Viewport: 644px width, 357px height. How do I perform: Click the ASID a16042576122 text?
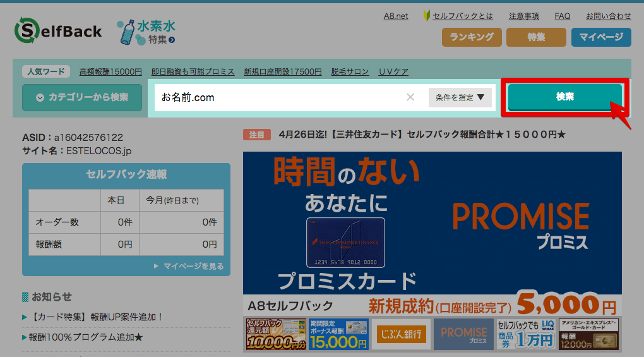73,137
